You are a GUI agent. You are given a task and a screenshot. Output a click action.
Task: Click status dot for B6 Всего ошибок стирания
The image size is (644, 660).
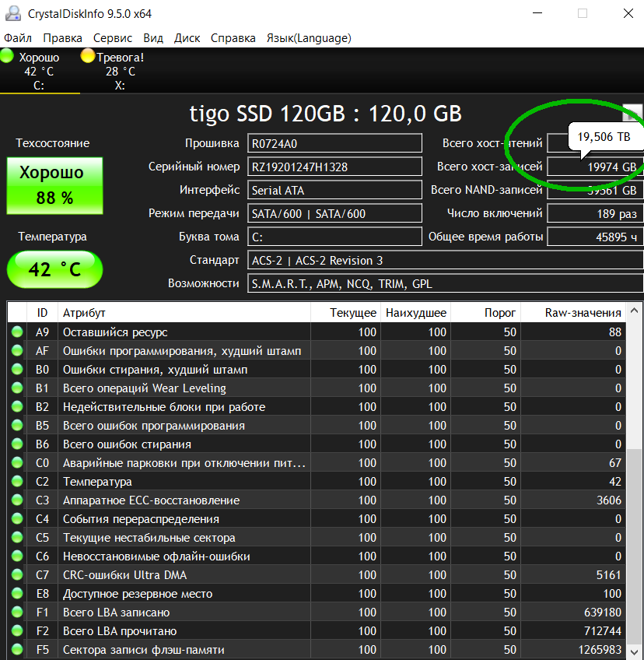17,444
